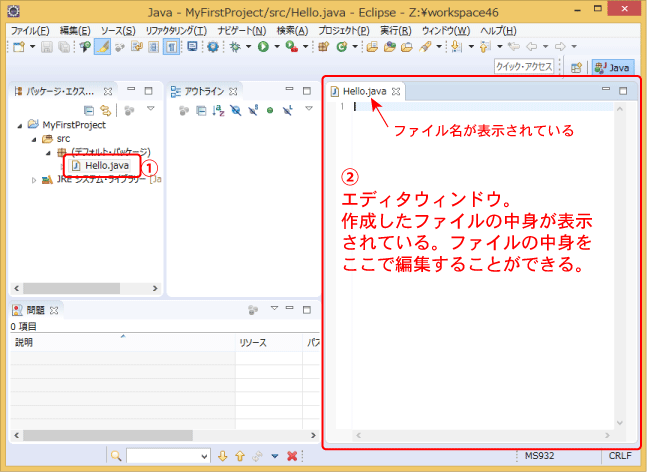Click Package Explorer horizontal scrollbar
This screenshot has height=472, width=647.
[x=86, y=288]
